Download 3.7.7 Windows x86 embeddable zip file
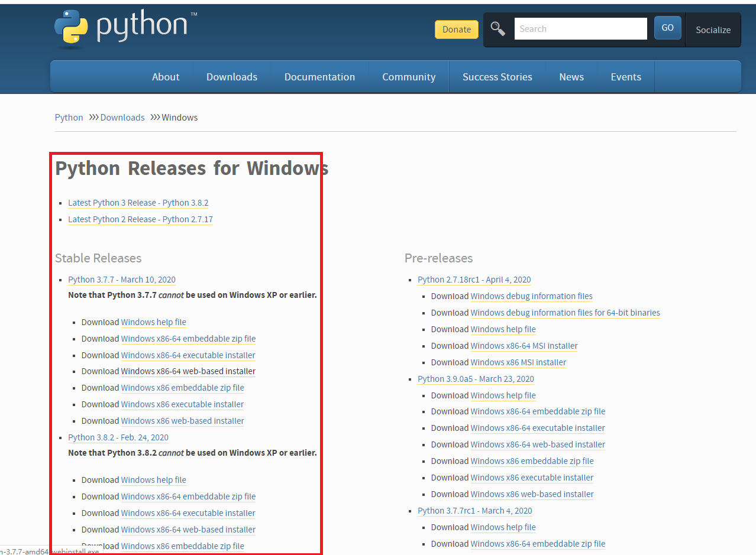 [x=182, y=388]
